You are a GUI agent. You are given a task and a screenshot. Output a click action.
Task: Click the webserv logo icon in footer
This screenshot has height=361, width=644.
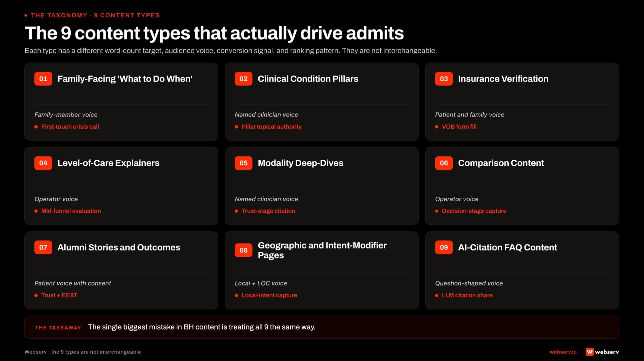[x=589, y=352]
